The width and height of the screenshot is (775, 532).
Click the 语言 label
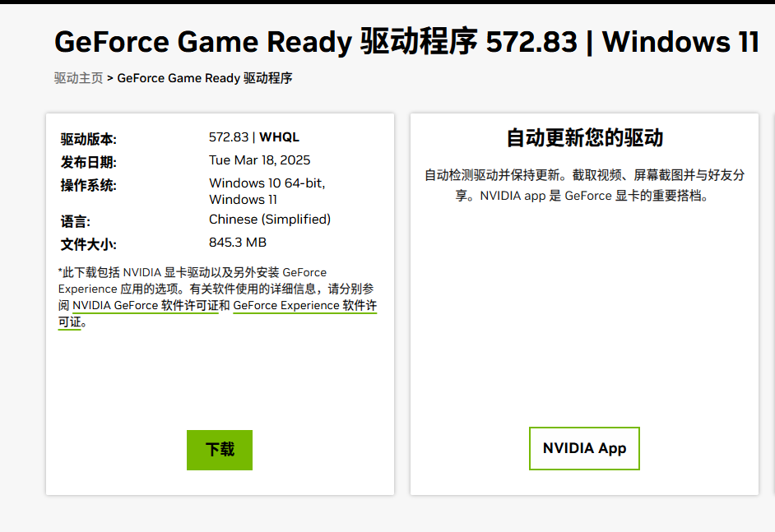coord(75,222)
